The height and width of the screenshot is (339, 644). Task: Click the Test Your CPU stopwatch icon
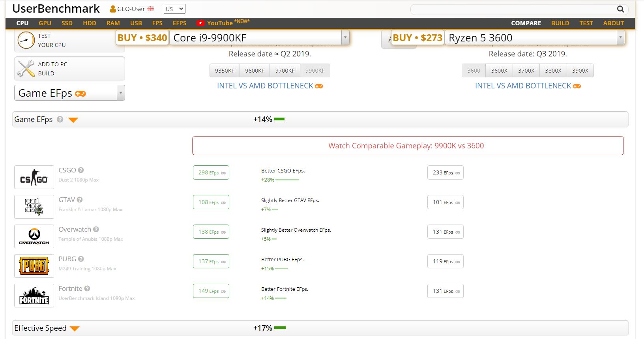pyautogui.click(x=26, y=40)
